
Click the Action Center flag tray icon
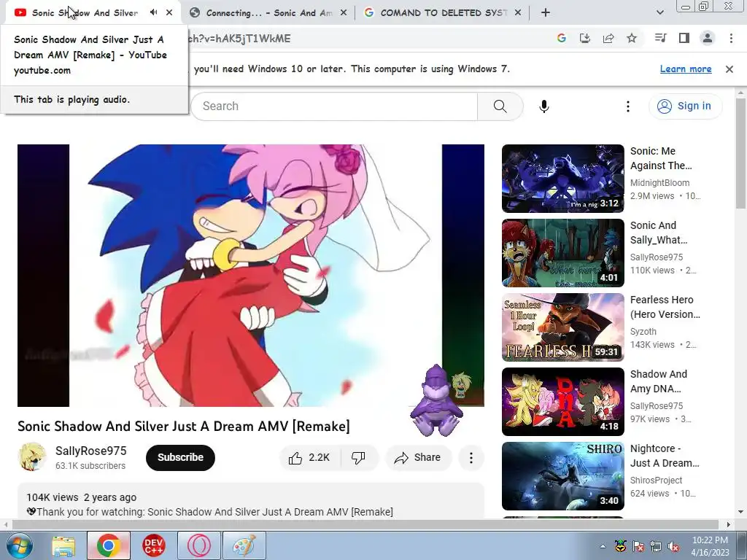pyautogui.click(x=638, y=546)
